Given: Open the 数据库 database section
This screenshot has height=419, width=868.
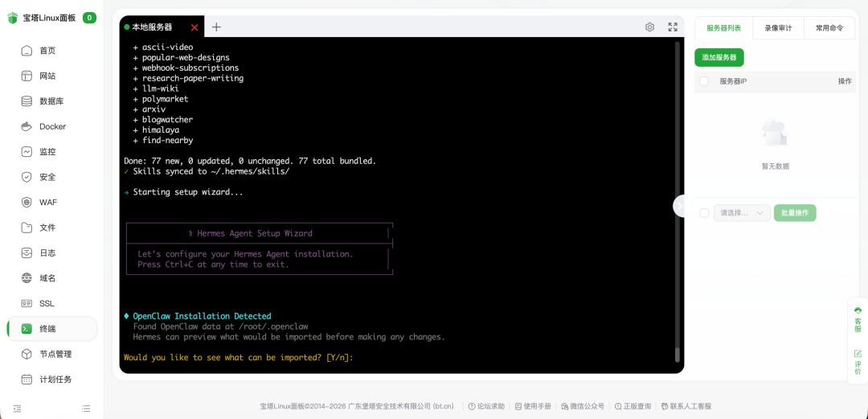Looking at the screenshot, I should tap(51, 101).
